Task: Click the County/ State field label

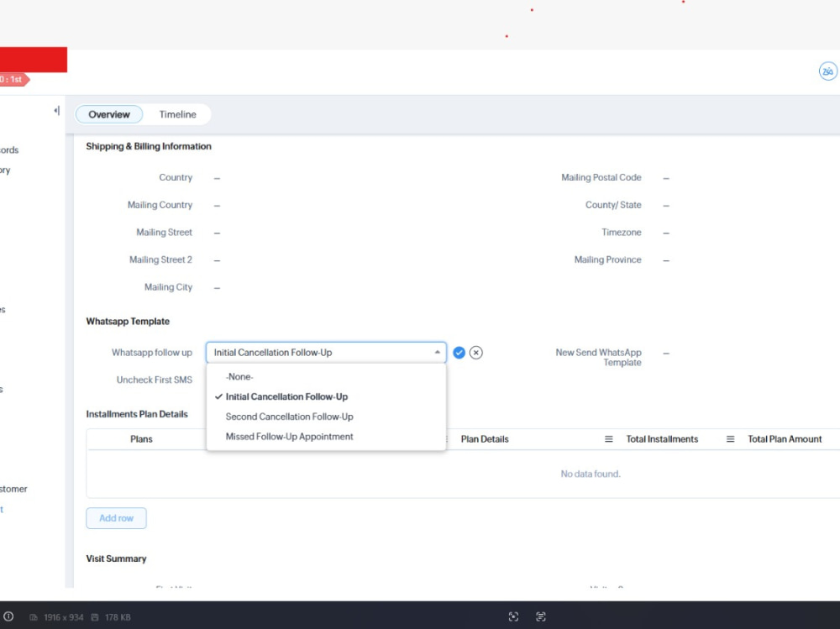Action: click(613, 205)
